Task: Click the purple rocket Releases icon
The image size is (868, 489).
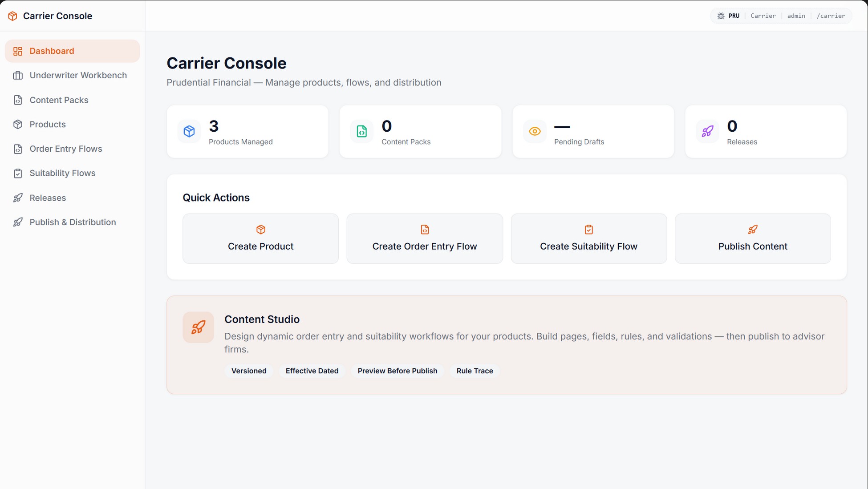Action: pyautogui.click(x=707, y=131)
